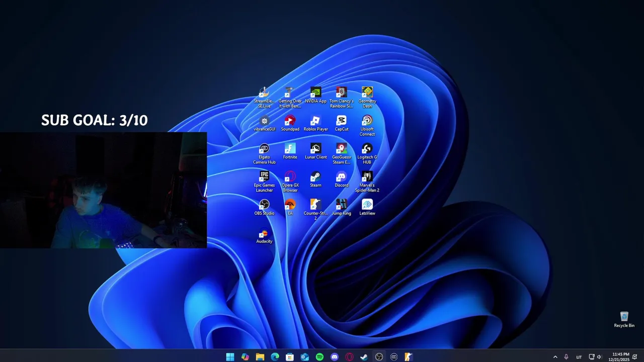Open the Logitech G HUB icon

pos(367,154)
